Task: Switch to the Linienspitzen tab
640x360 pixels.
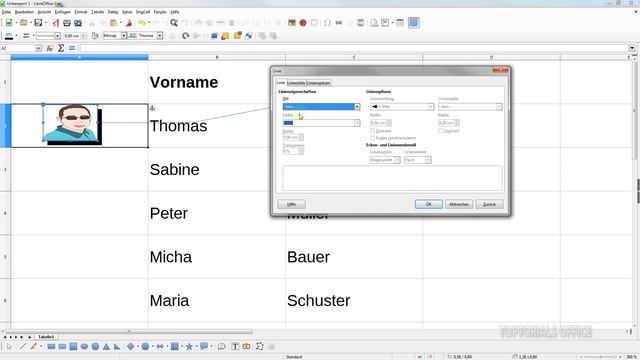Action: point(318,83)
